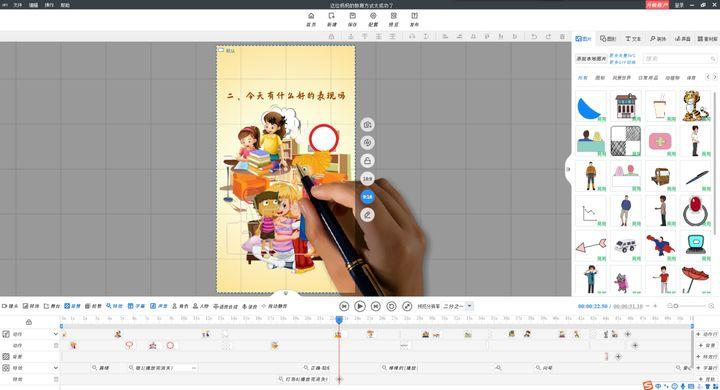Collapse the first action track with its chevron
This screenshot has width=720, height=390.
tap(56, 334)
